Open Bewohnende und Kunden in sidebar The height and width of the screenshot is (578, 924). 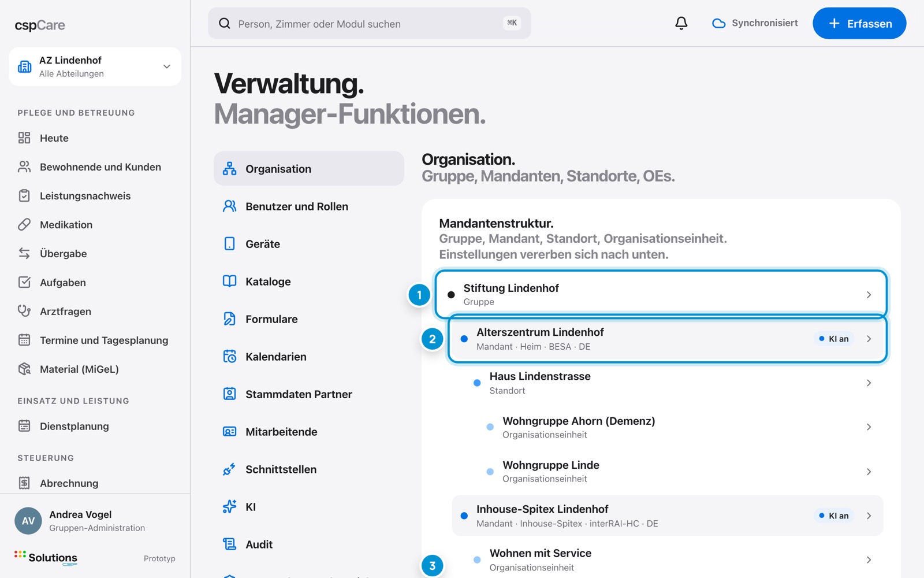95,166
